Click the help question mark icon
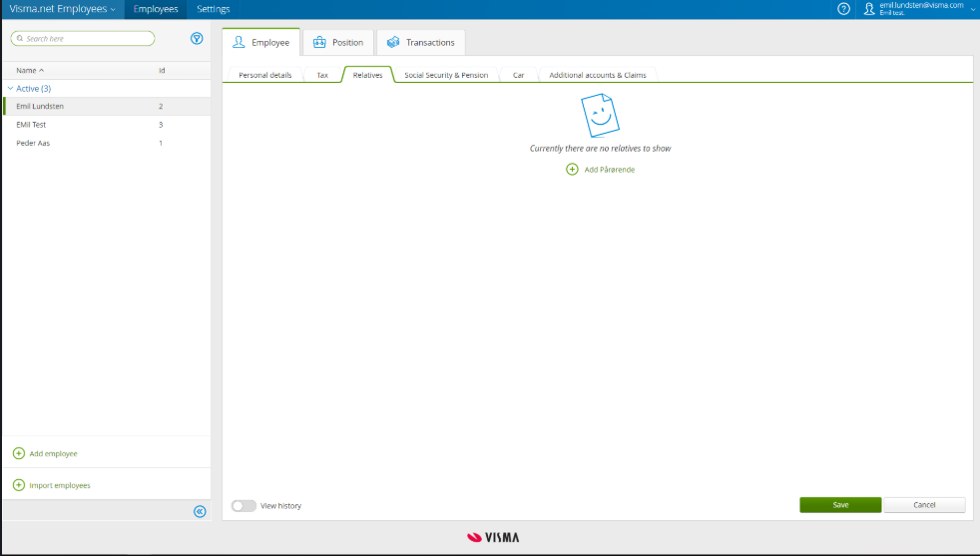 point(843,9)
